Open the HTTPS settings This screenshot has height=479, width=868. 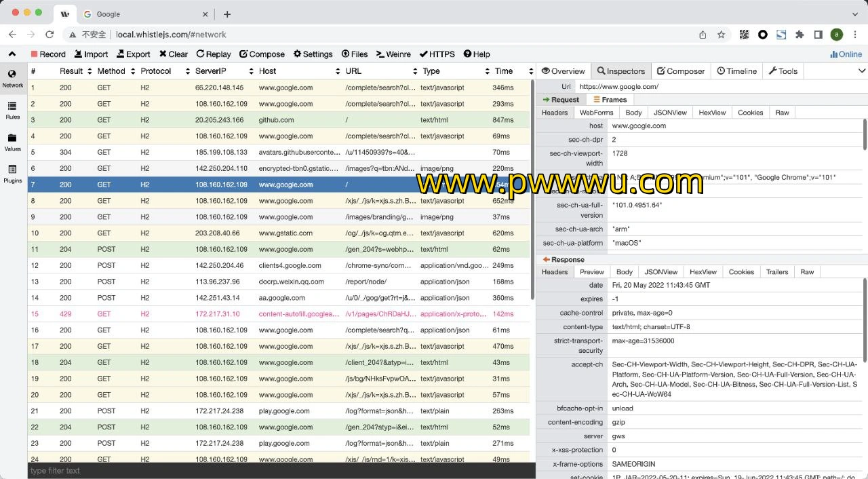click(437, 54)
